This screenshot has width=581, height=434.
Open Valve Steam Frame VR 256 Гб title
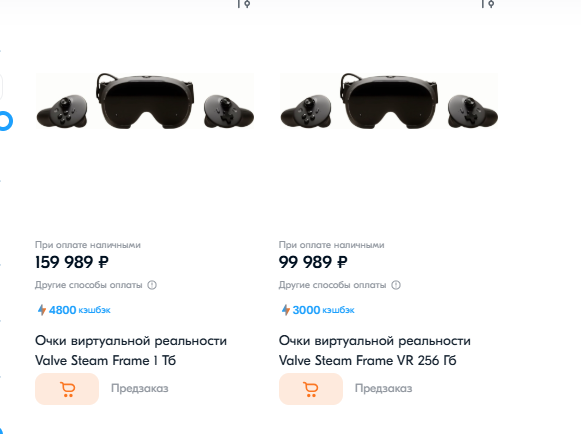375,351
